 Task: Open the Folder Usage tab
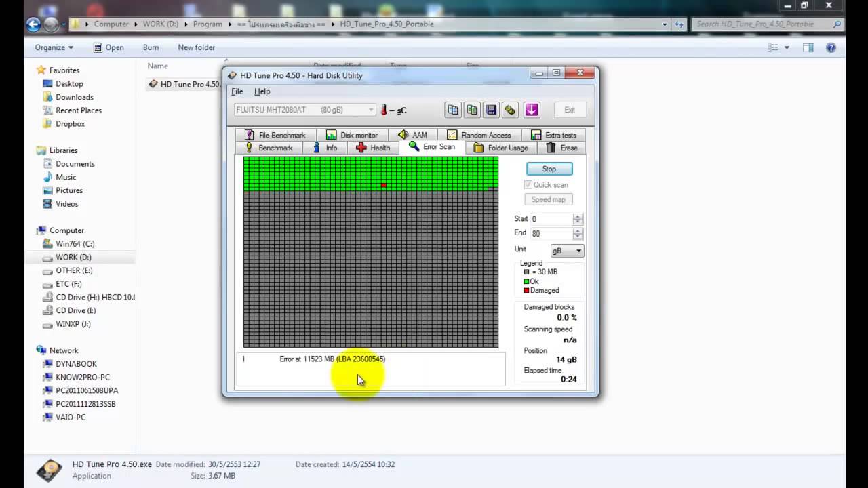pyautogui.click(x=500, y=148)
